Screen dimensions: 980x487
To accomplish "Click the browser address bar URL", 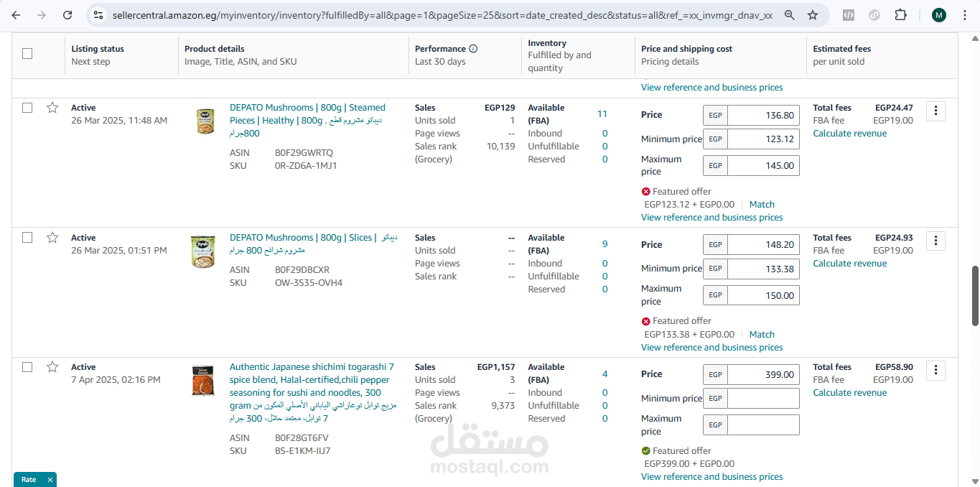I will 442,15.
